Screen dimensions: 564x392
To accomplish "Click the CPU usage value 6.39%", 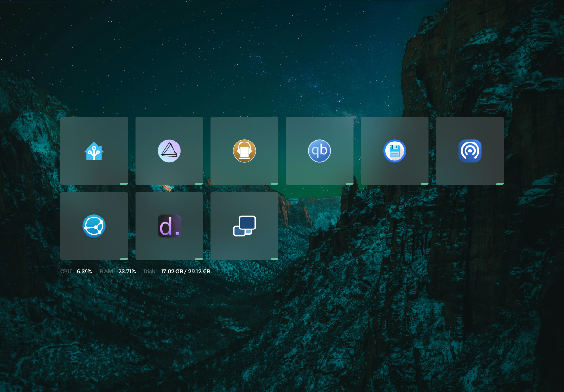I will click(85, 272).
